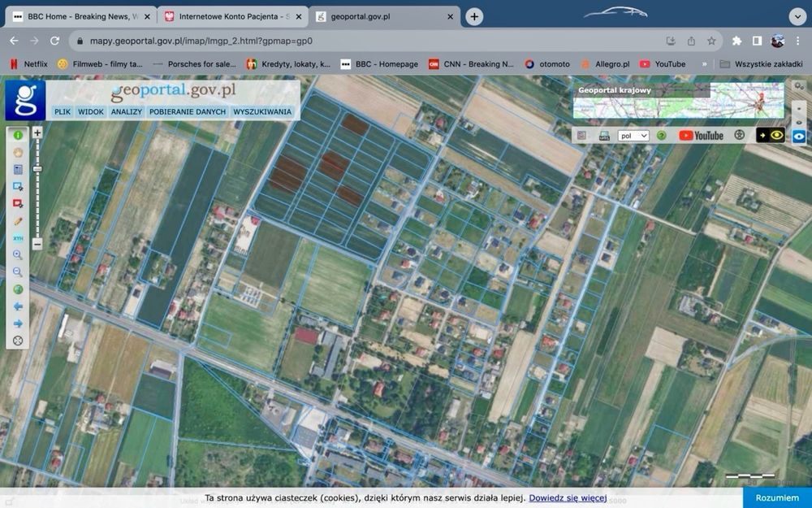This screenshot has width=812, height=508.
Task: Show full extent with globe icon
Action: coord(18,289)
